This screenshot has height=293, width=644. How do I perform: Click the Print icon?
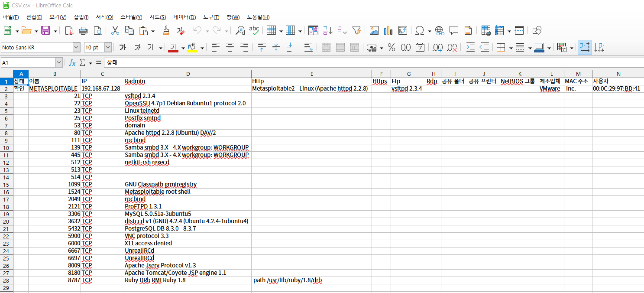click(x=83, y=30)
